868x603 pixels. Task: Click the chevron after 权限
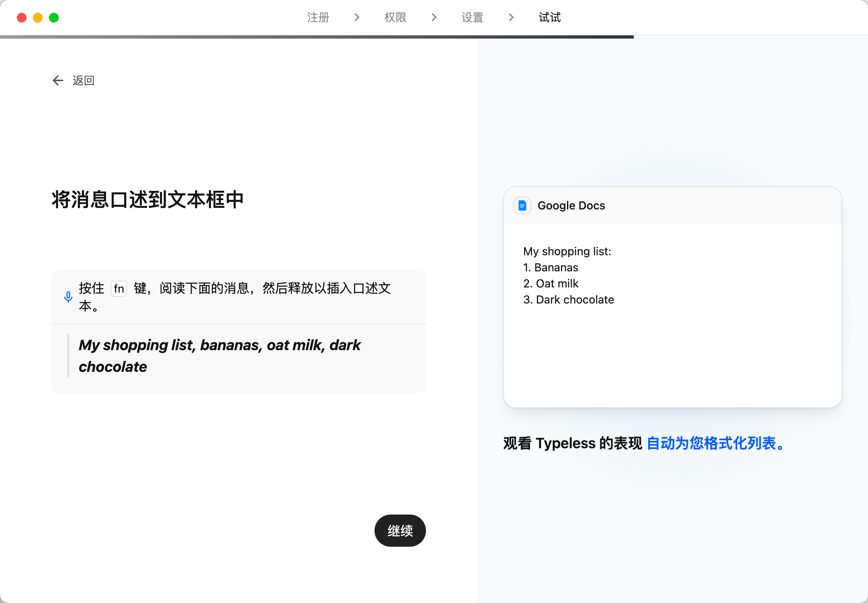click(x=434, y=17)
